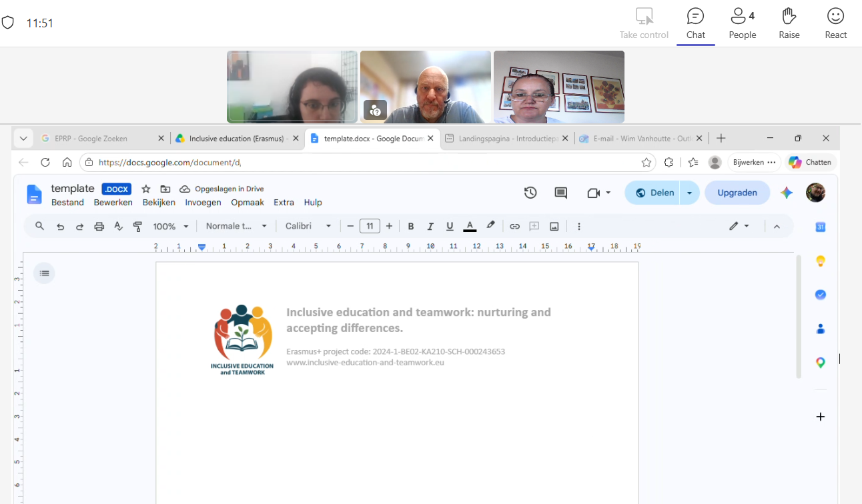Redo the edit in Docs toolbar

click(79, 227)
